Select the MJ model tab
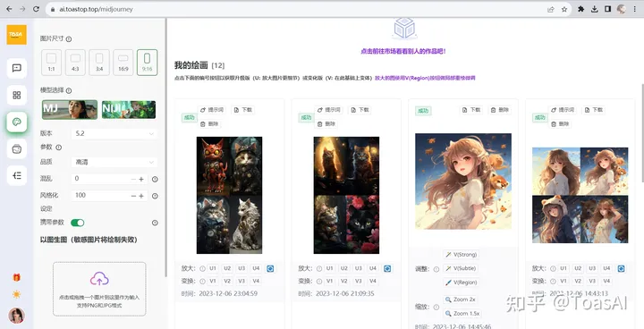Screen dimensions: 644x329 click(x=70, y=110)
